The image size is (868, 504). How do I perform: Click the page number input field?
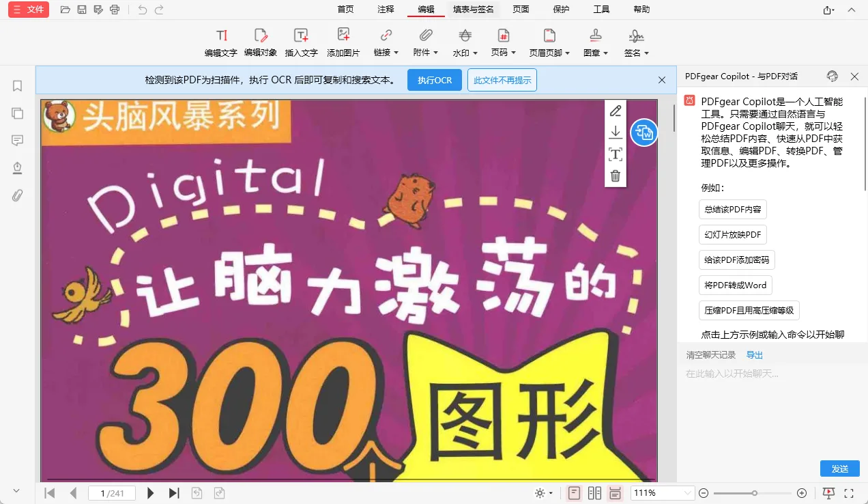point(112,493)
